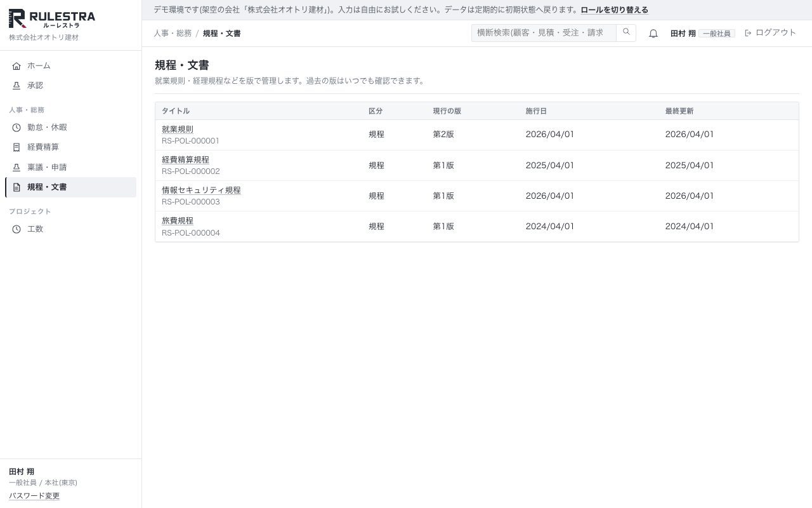Click the home icon in sidebar
This screenshot has height=508, width=812.
(x=16, y=66)
